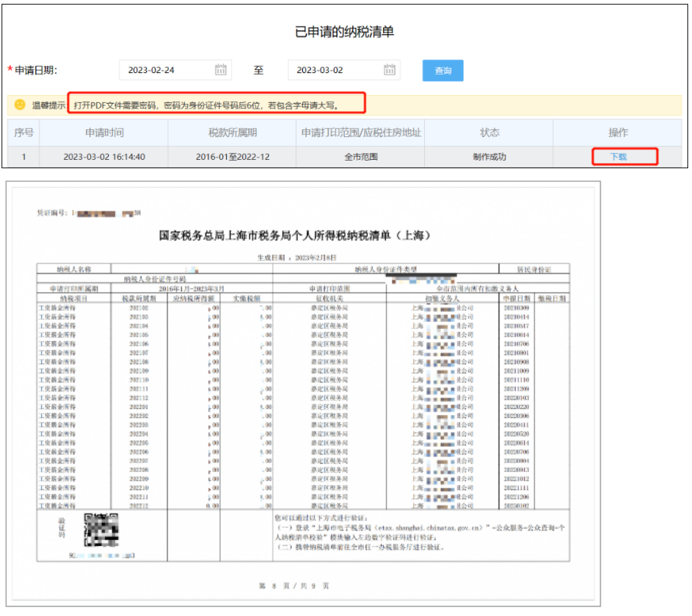This screenshot has width=692, height=616.
Task: Click the 纳税人身份证件号码 label in the PDF
Action: (155, 279)
